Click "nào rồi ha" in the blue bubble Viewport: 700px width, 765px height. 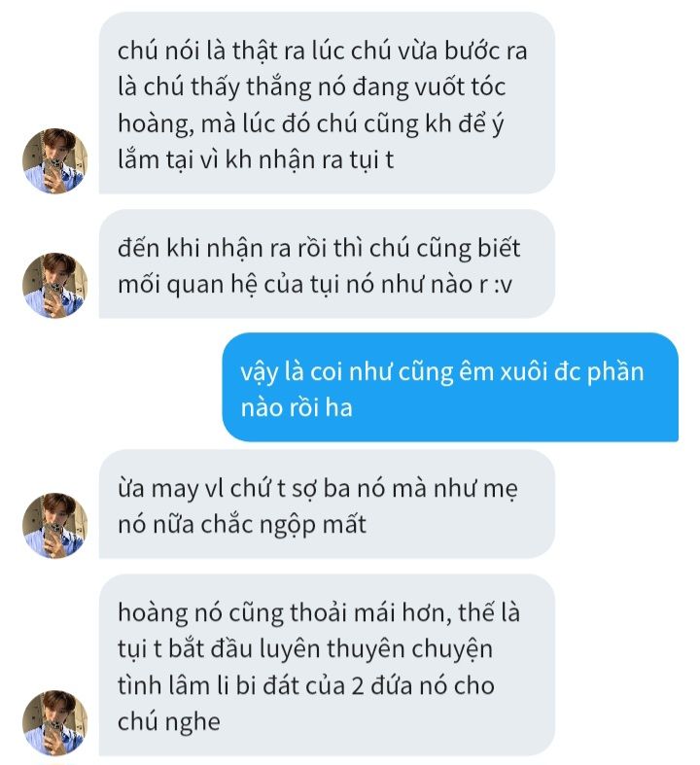pos(297,407)
